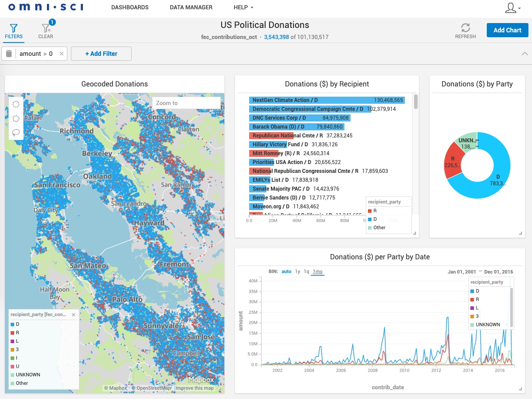Close the map recipient_party legend
Viewport: 532px width, 399px height.
(x=74, y=315)
